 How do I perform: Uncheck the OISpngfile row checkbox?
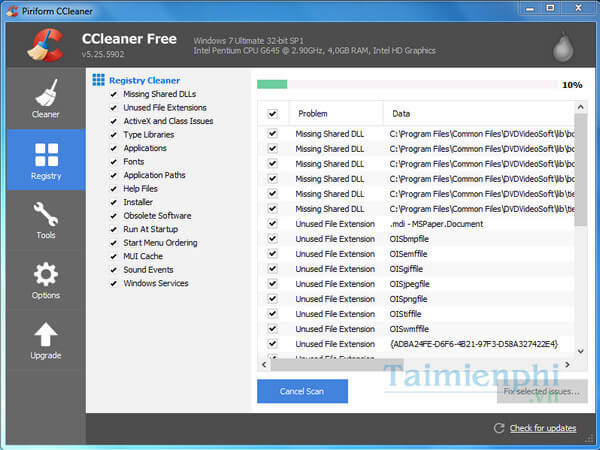pyautogui.click(x=272, y=298)
